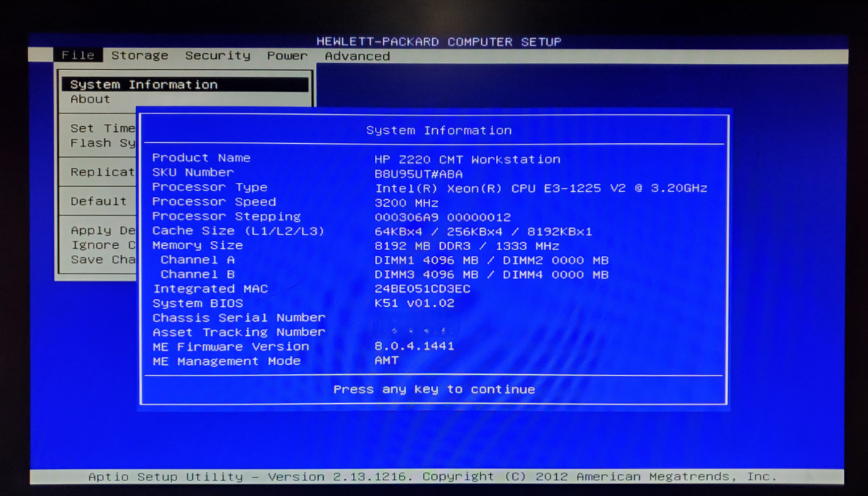This screenshot has height=496, width=868.
Task: Open the File menu
Action: click(x=78, y=55)
